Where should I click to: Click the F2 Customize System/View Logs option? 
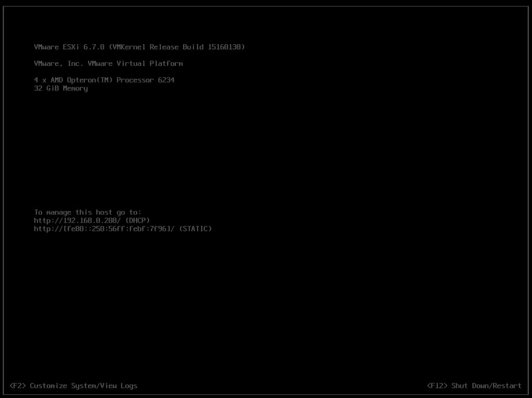pyautogui.click(x=73, y=386)
